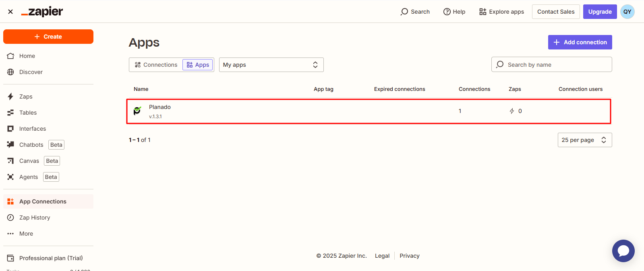Click the Zaps lightning bolt icon
The width and height of the screenshot is (644, 271).
pyautogui.click(x=10, y=96)
